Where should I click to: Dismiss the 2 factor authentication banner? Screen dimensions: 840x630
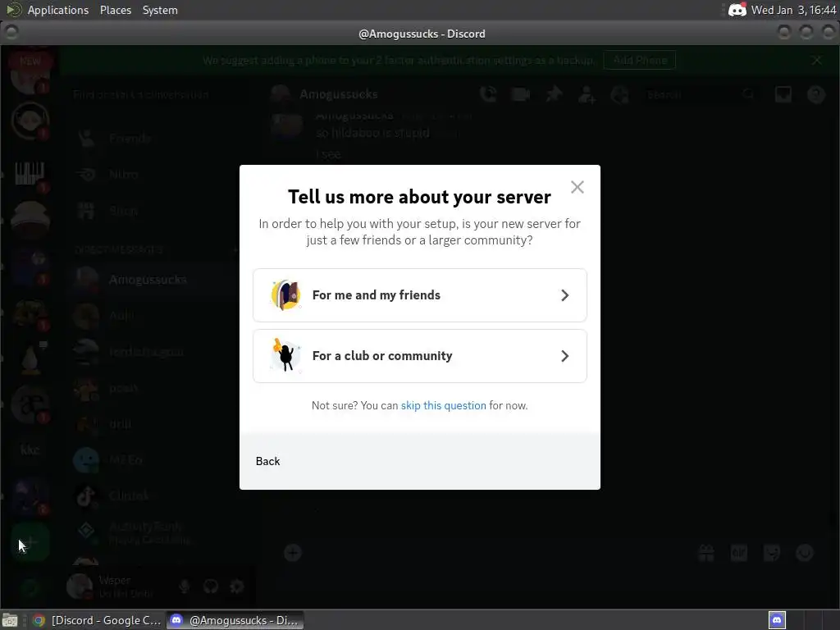coord(816,60)
